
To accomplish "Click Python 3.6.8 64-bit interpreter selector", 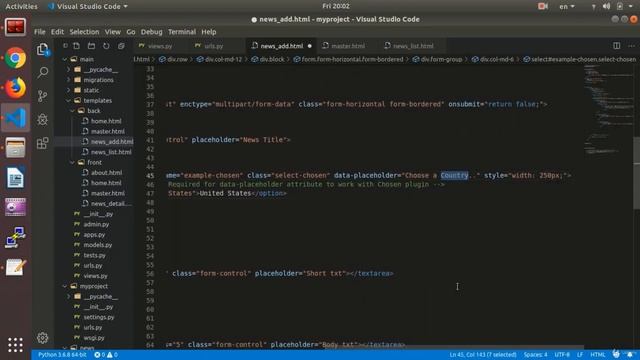I will [62, 355].
